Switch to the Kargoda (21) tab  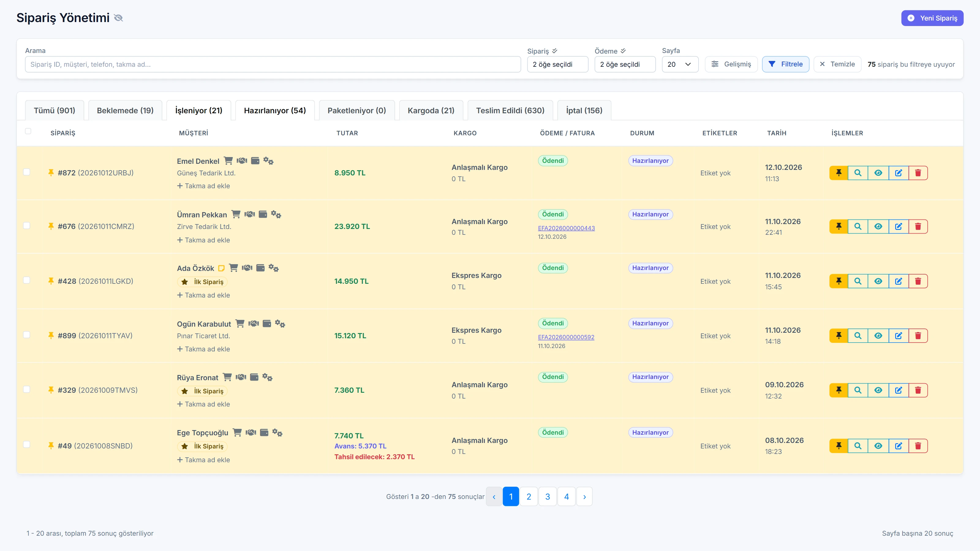point(431,111)
